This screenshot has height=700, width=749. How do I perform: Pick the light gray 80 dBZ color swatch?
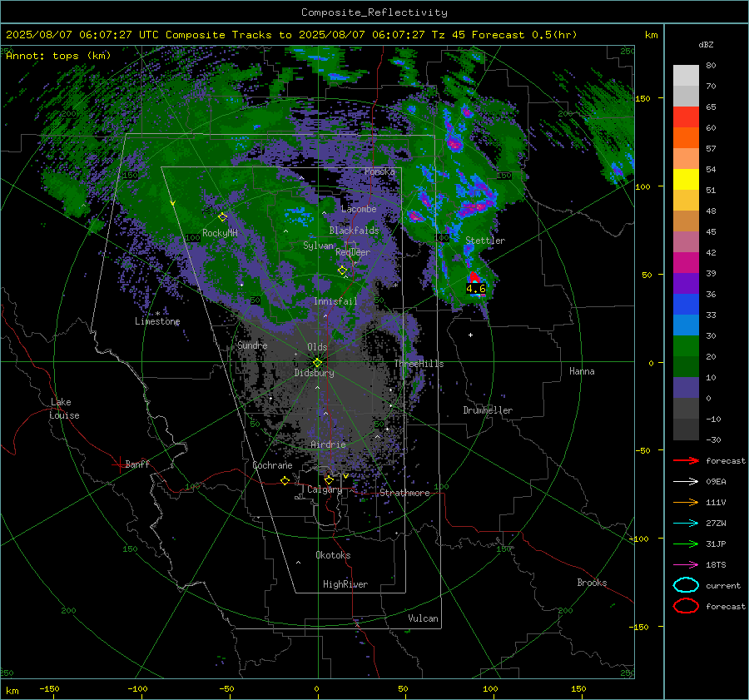pos(686,75)
